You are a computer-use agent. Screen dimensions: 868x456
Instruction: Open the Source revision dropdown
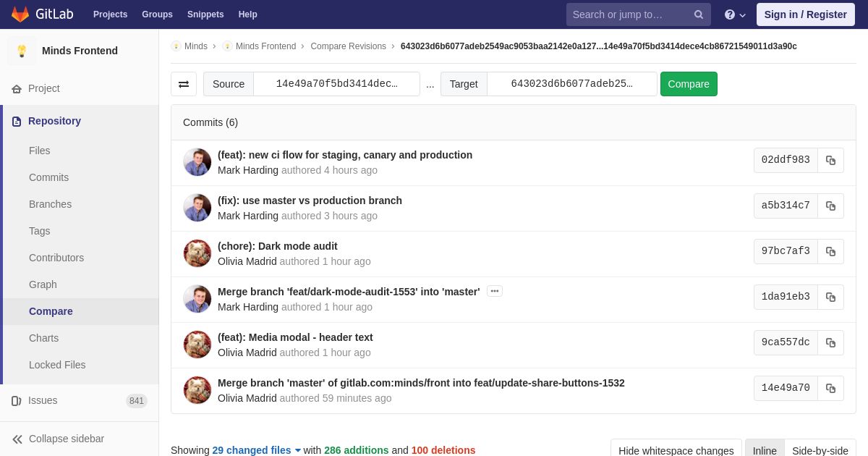[336, 84]
